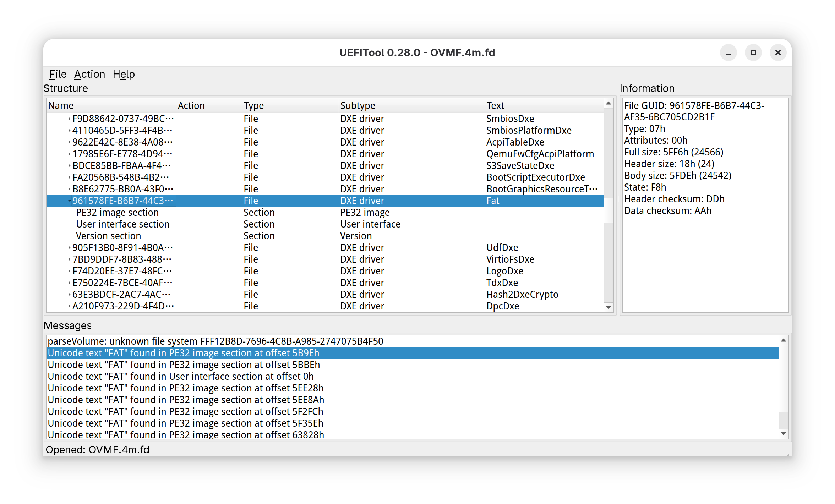The height and width of the screenshot is (504, 835).
Task: Select the message at offset 5EE28h
Action: pos(413,388)
